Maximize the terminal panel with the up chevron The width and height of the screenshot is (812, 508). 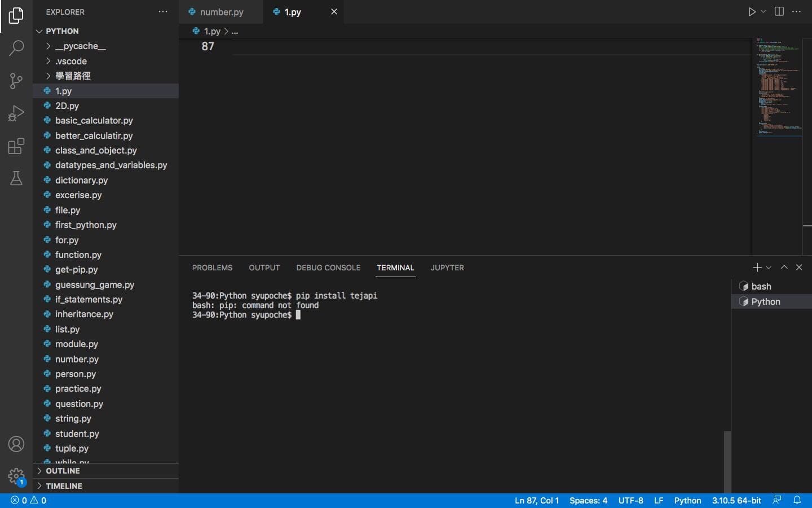coord(784,268)
